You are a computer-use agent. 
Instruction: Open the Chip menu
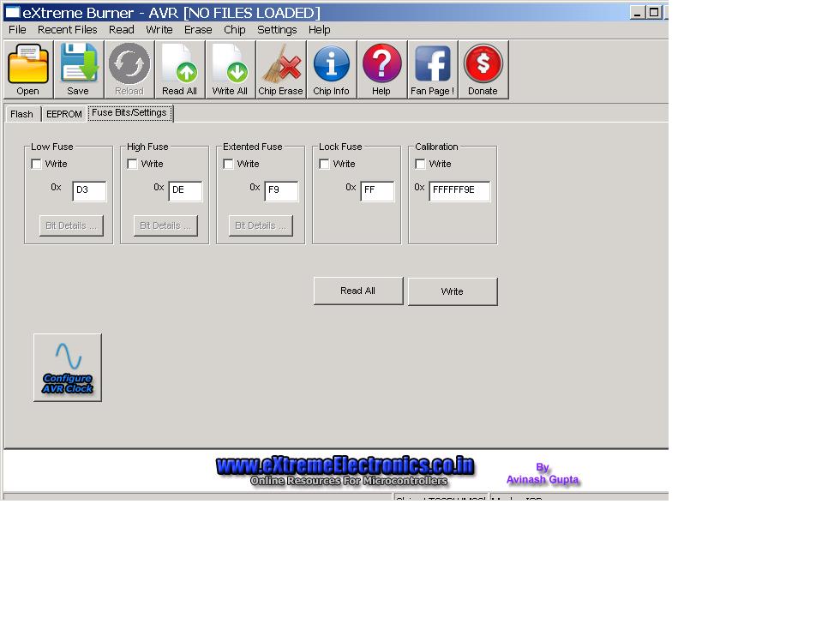(235, 30)
